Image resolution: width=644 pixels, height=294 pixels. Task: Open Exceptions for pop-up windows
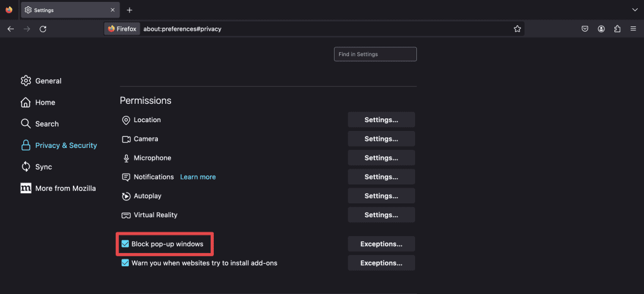[x=381, y=244]
